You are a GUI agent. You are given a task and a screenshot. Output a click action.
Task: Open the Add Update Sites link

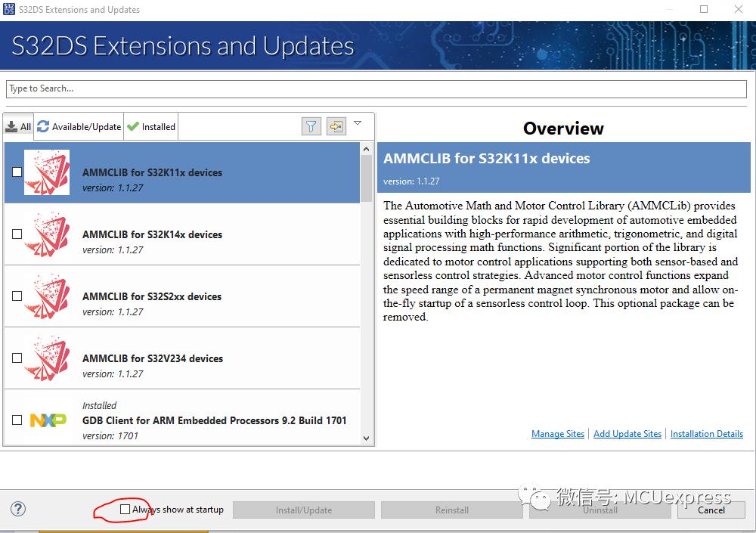(627, 434)
